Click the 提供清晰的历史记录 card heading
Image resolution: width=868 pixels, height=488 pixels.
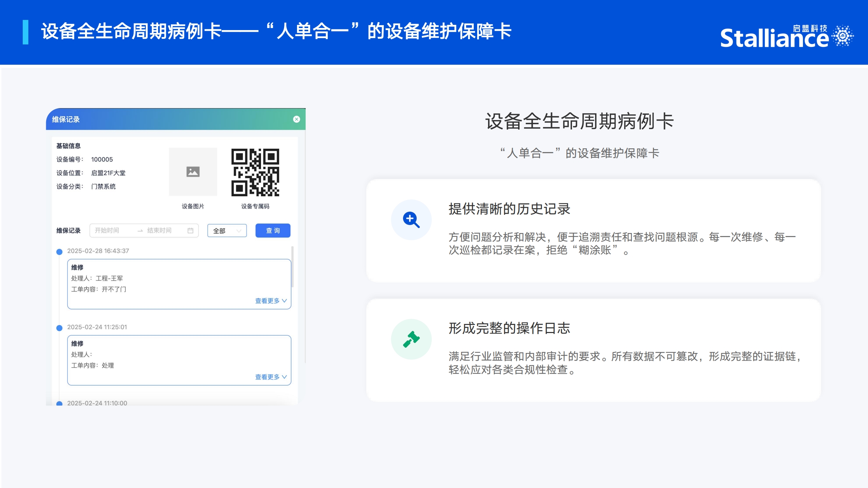coord(509,209)
